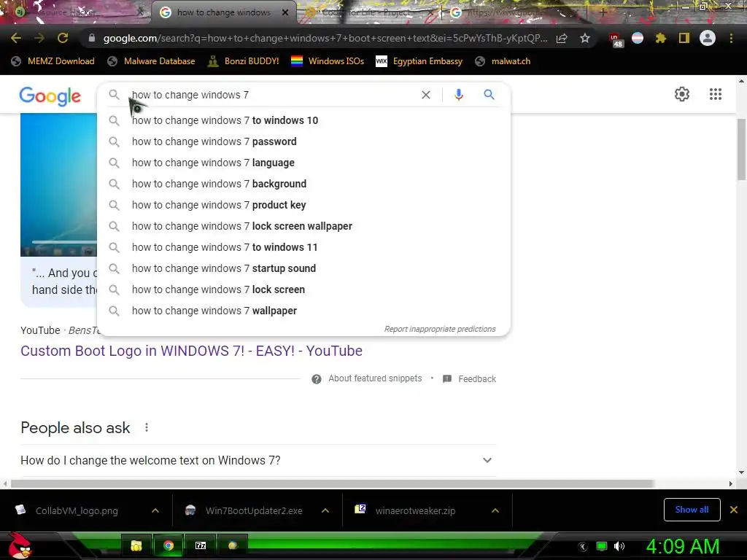Choose suggestion ending in 'language'

click(x=303, y=163)
